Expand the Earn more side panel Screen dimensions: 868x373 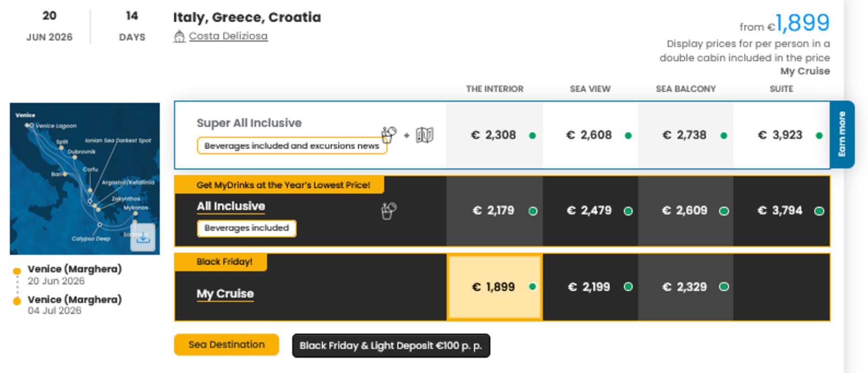coord(843,135)
